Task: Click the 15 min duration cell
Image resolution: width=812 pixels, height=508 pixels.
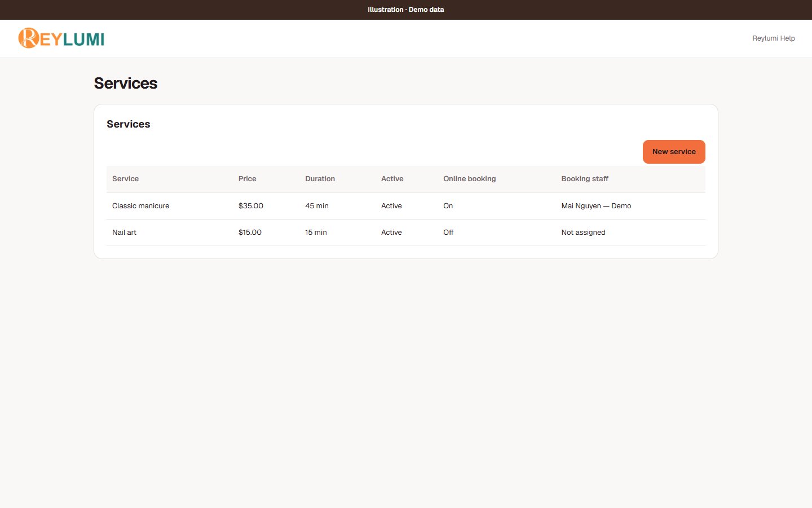Action: 316,233
